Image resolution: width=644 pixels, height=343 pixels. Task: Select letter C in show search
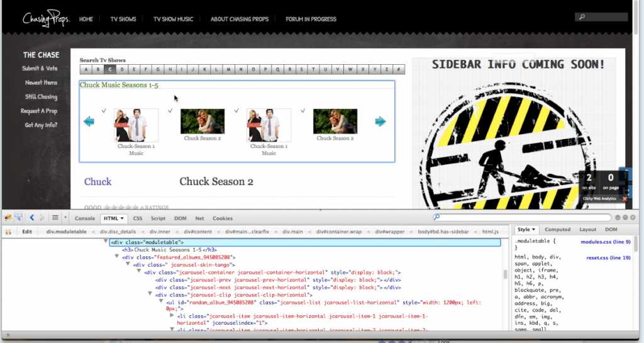[x=110, y=69]
